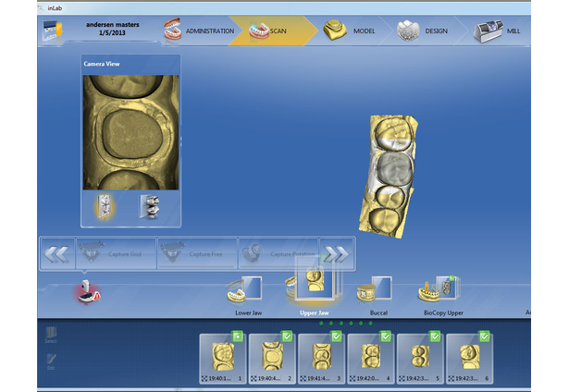Click the inLab title bar icon
The width and height of the screenshot is (569, 392).
42,8
